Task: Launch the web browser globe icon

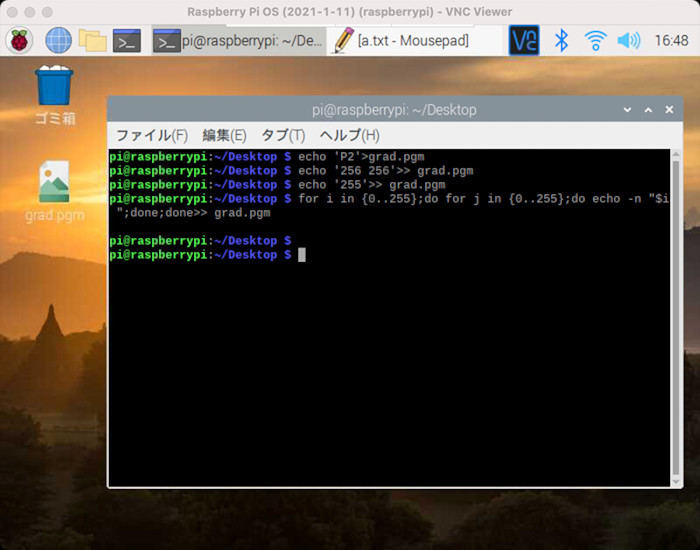Action: pyautogui.click(x=58, y=40)
